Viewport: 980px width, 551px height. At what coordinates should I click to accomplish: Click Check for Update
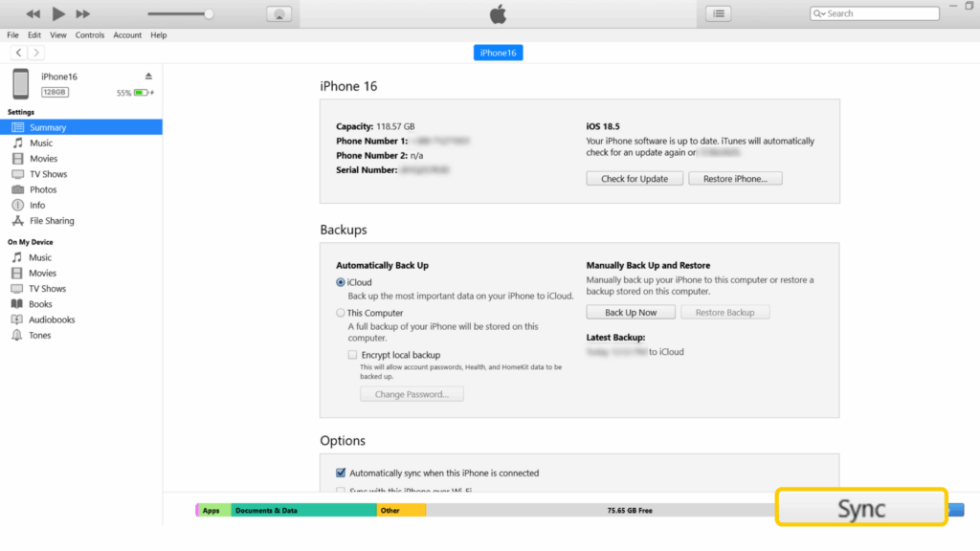634,178
